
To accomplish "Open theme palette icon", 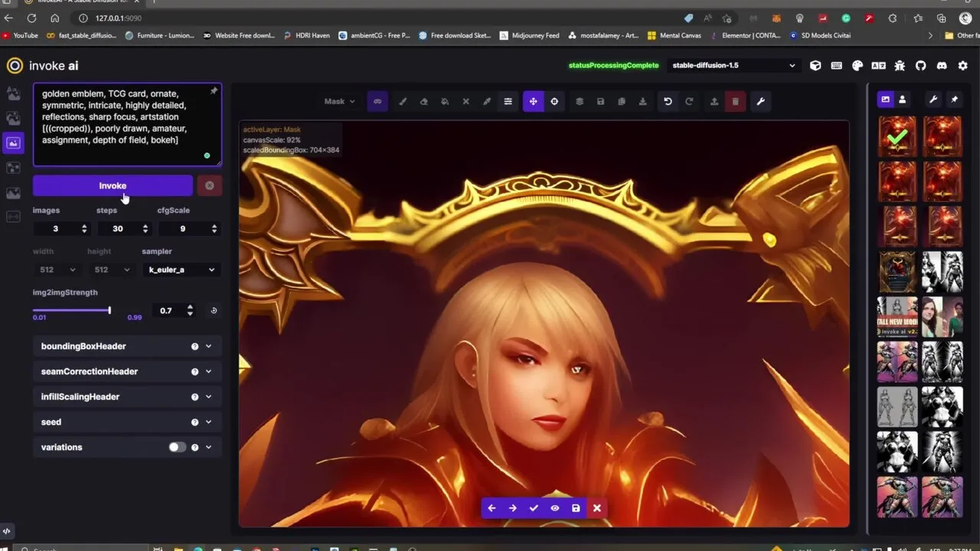I will tap(857, 66).
